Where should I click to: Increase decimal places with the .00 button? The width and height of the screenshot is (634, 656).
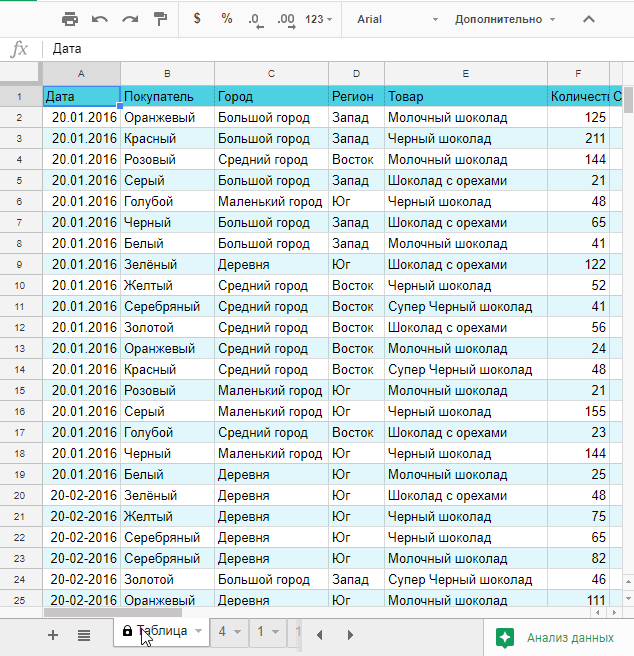285,19
